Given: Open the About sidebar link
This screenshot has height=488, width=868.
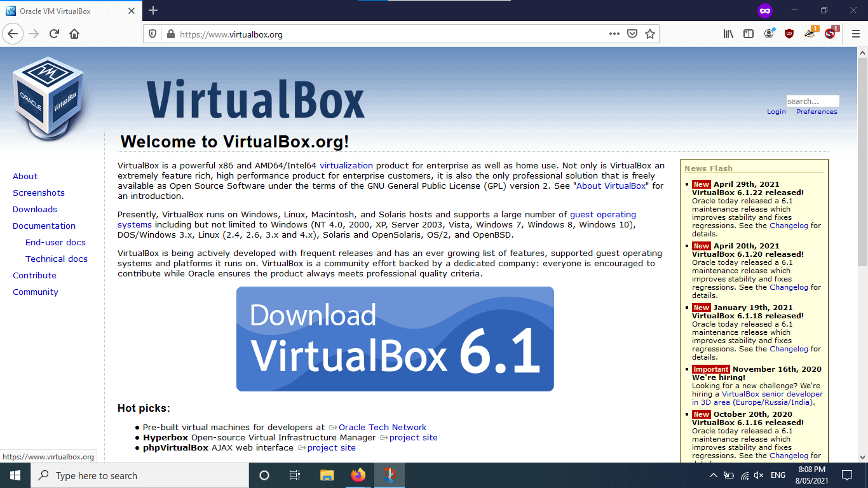Looking at the screenshot, I should click(25, 176).
